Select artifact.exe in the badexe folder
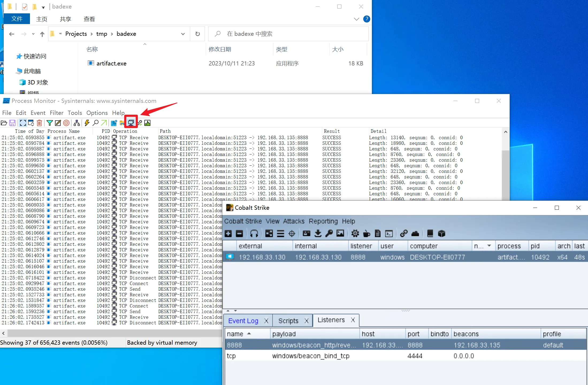 click(111, 63)
